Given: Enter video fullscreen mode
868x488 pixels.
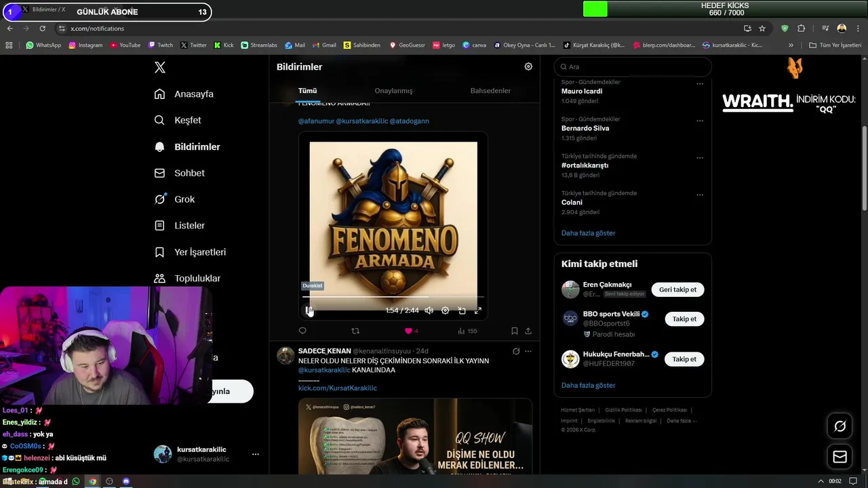Looking at the screenshot, I should 477,310.
